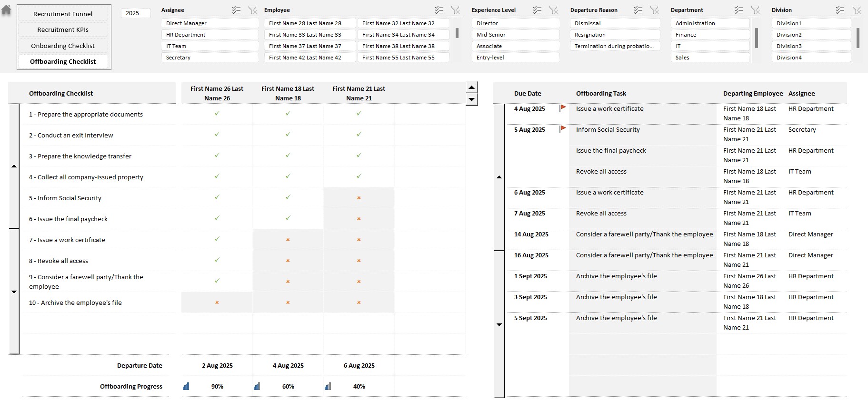Image resolution: width=868 pixels, height=400 pixels.
Task: Enable multi-select in Experience Level slicer
Action: [537, 10]
